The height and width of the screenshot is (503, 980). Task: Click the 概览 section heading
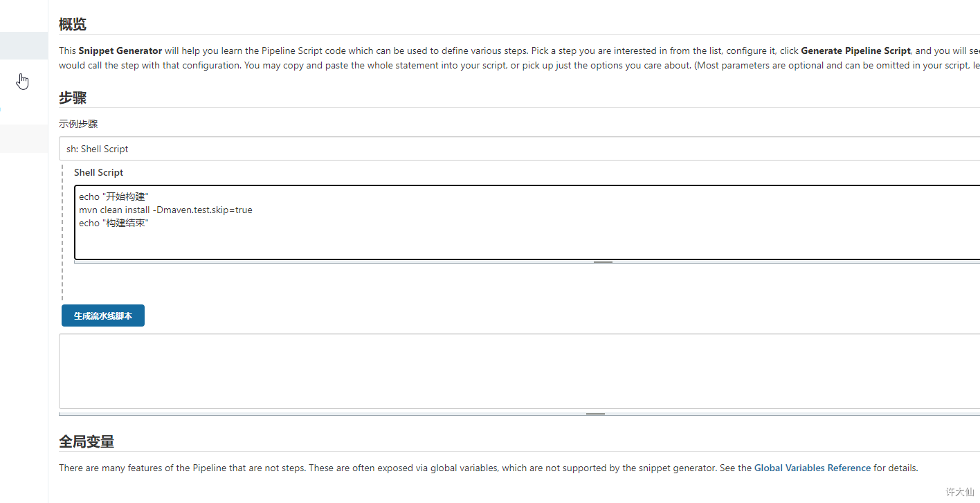(73, 25)
